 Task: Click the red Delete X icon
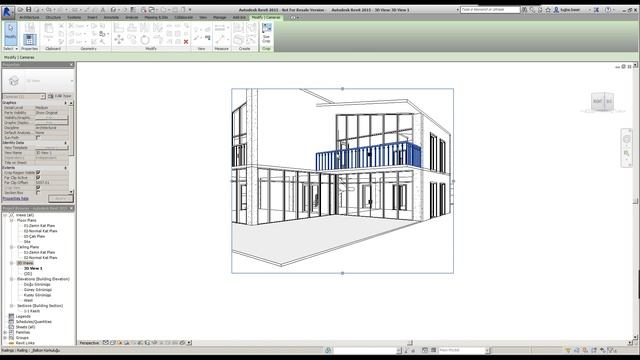click(186, 42)
